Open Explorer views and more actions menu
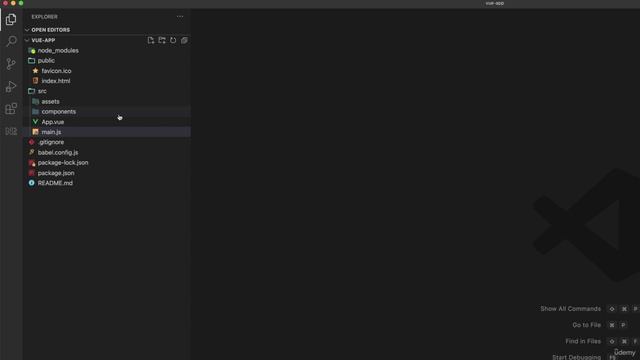This screenshot has width=640, height=360. pos(180,17)
